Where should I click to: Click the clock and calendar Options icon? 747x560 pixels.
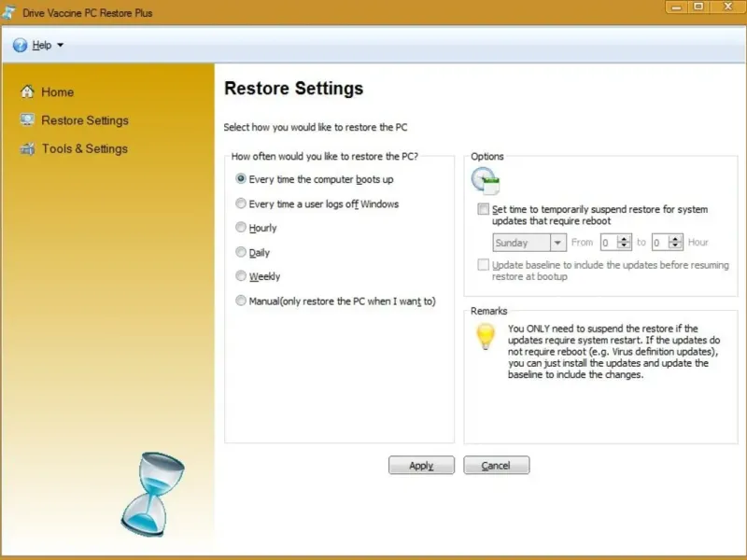click(485, 181)
